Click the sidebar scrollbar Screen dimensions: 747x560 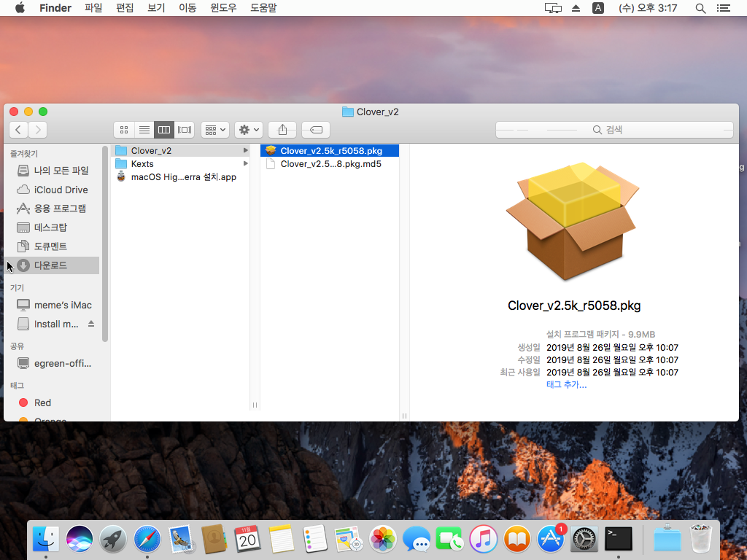click(x=105, y=244)
